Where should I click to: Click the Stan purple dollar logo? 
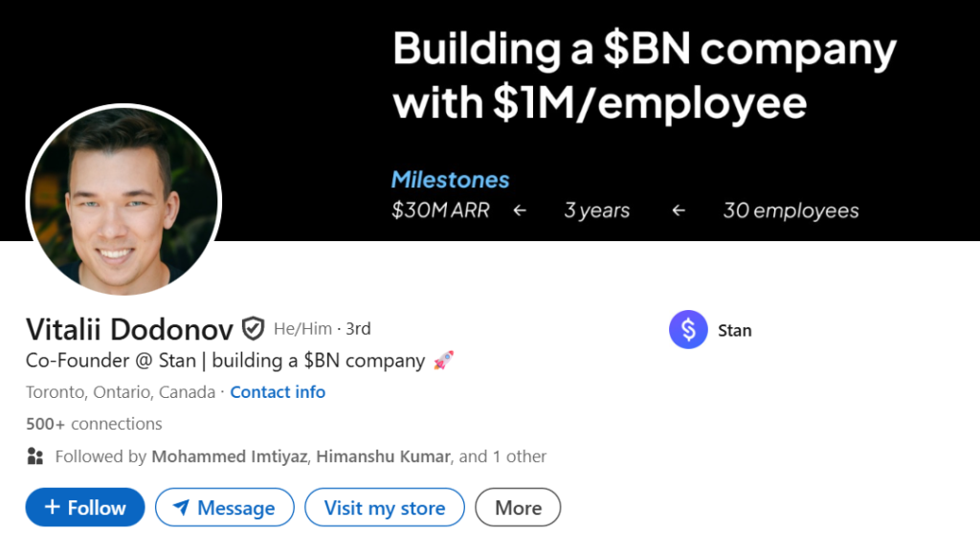(688, 330)
